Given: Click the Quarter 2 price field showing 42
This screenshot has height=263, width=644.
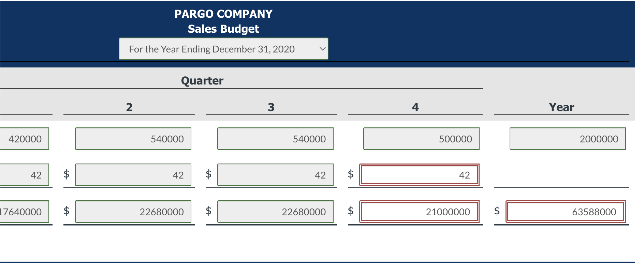Looking at the screenshot, I should (x=133, y=175).
